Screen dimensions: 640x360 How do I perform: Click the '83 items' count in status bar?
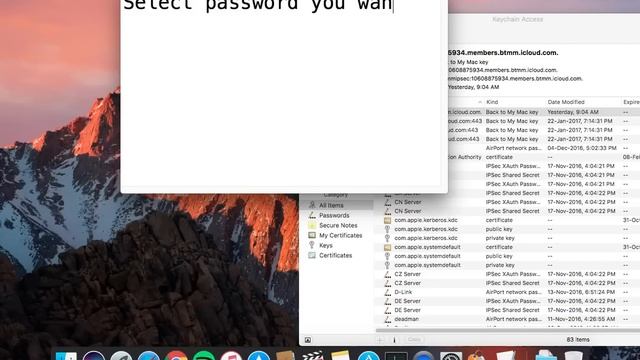[578, 340]
